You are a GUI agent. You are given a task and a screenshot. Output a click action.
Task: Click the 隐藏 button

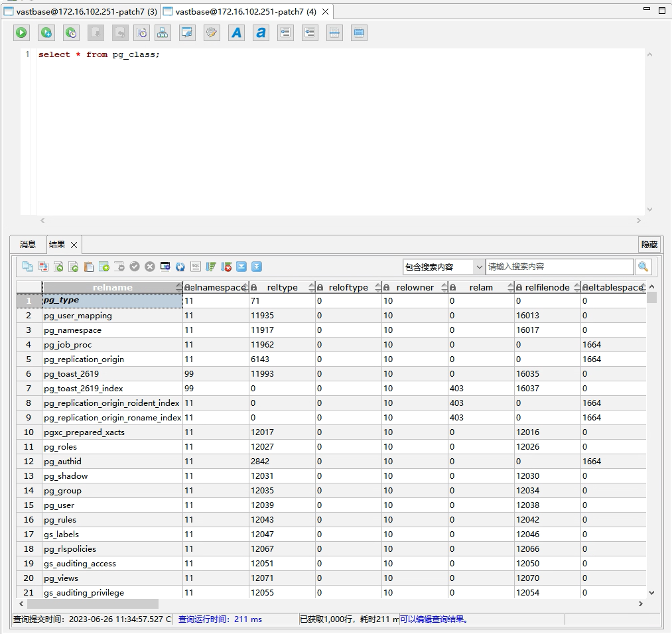pos(649,245)
